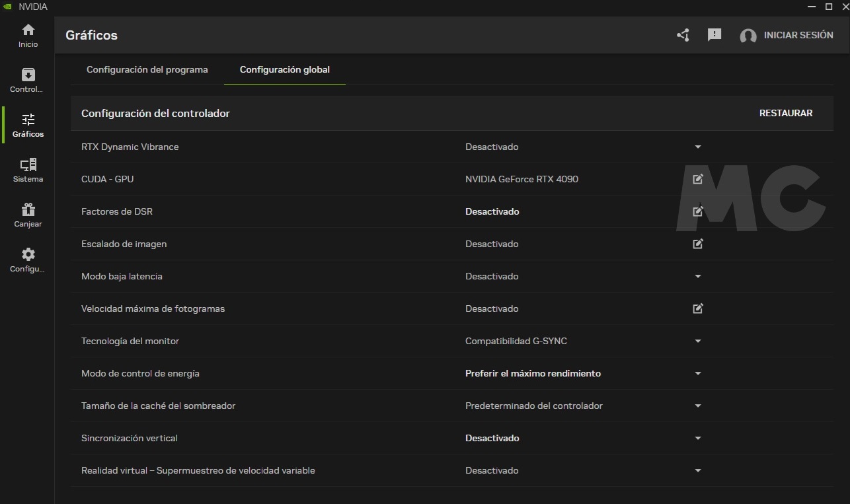The height and width of the screenshot is (504, 850).
Task: Click the Factores de DSR label
Action: (x=117, y=211)
